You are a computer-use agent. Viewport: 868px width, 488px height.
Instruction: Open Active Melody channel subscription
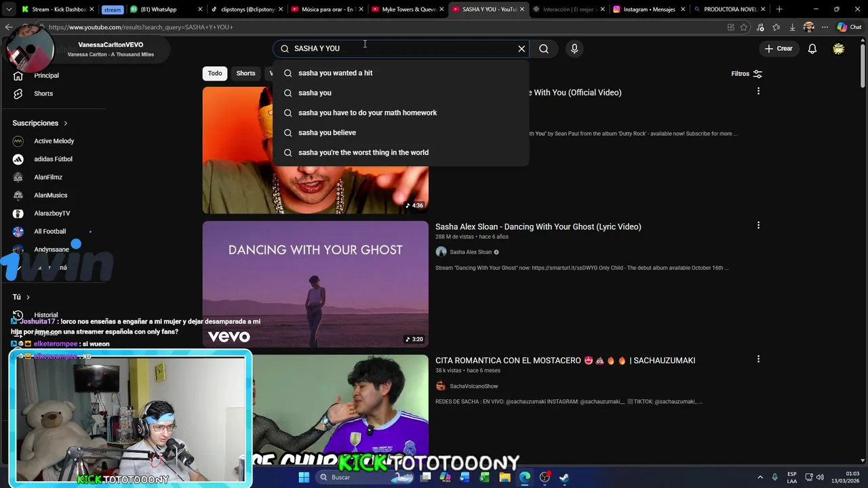[x=54, y=141]
